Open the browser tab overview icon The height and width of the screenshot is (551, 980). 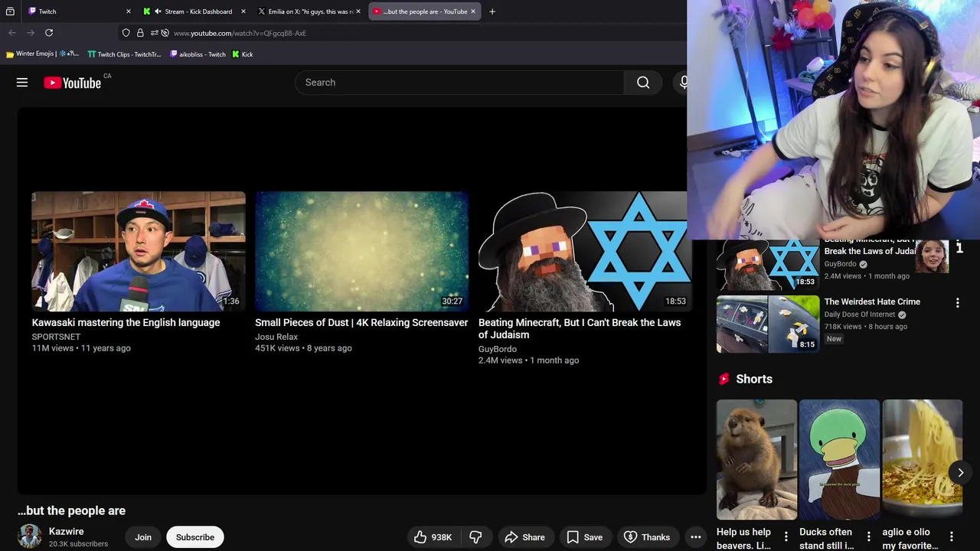pos(10,11)
